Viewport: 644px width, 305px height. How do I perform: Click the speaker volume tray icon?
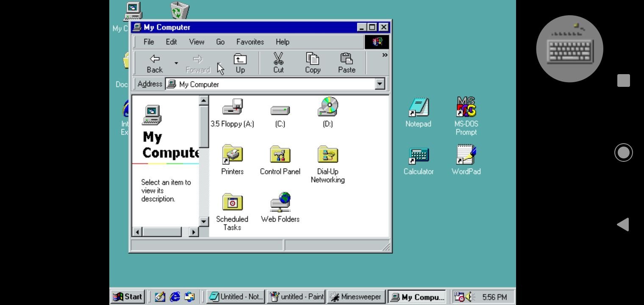point(469,297)
